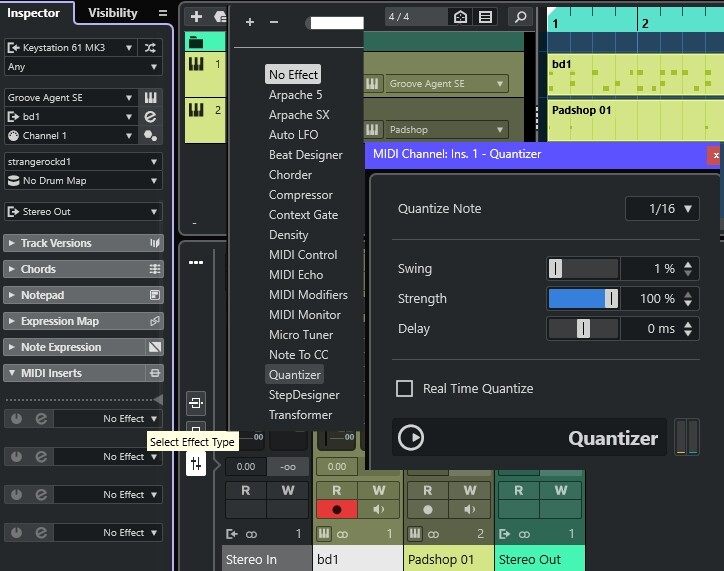
Task: Expand the Expression Map section
Action: pyautogui.click(x=83, y=321)
